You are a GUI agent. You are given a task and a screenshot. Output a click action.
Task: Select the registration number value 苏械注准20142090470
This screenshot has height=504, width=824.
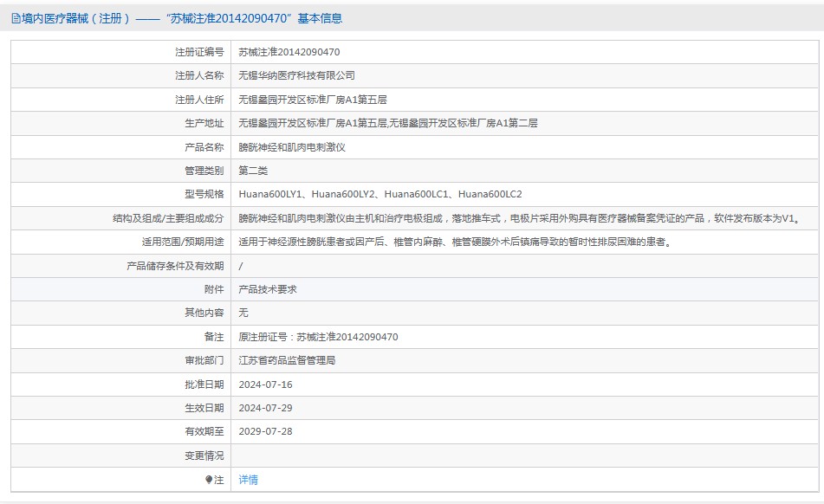tap(289, 52)
